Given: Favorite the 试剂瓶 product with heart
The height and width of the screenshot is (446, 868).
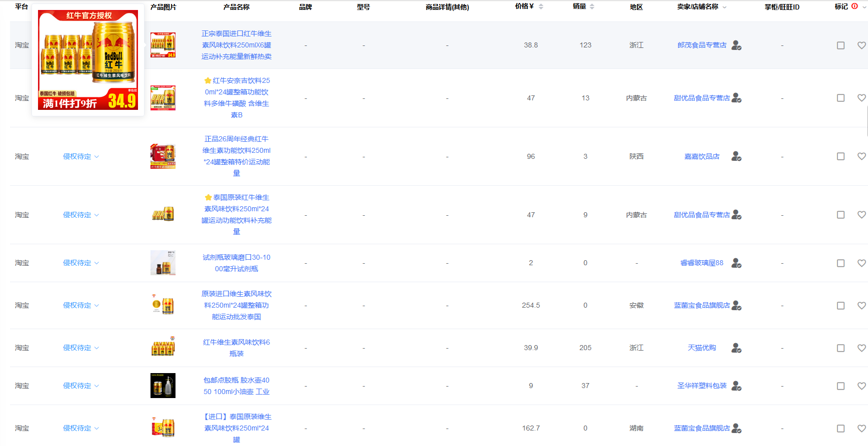Looking at the screenshot, I should pyautogui.click(x=861, y=263).
